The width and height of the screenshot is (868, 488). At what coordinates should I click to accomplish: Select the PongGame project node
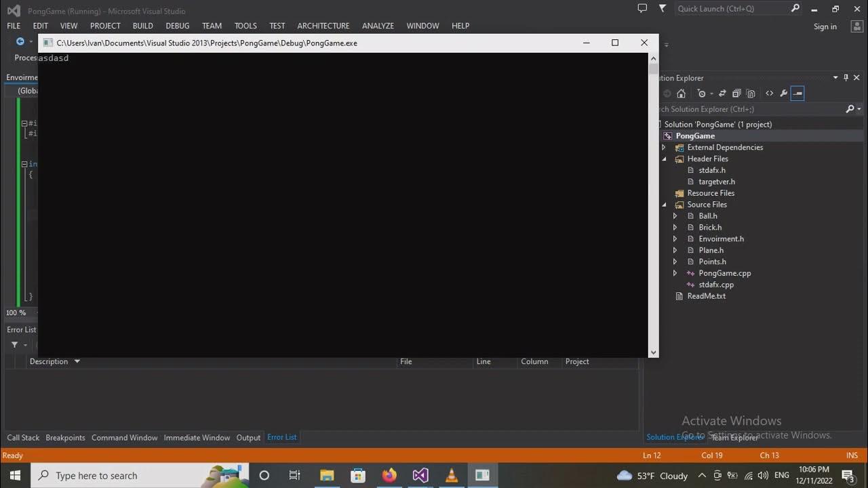[x=695, y=136]
